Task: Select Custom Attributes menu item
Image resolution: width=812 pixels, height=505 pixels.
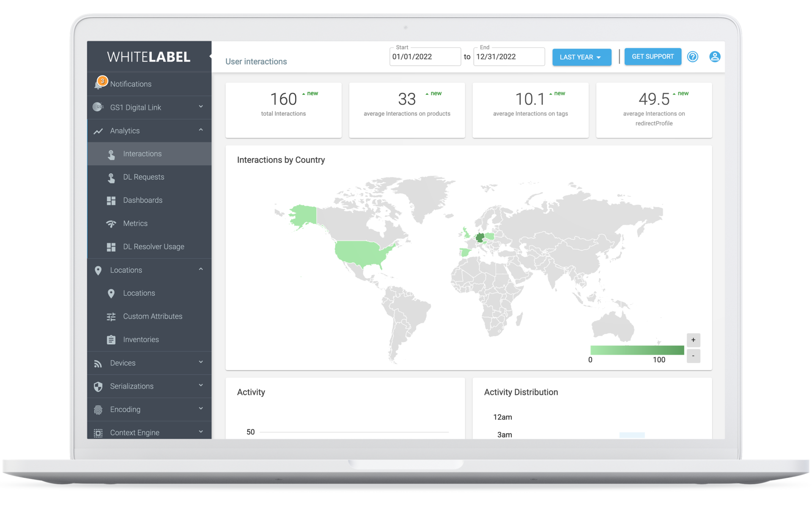Action: [149, 317]
